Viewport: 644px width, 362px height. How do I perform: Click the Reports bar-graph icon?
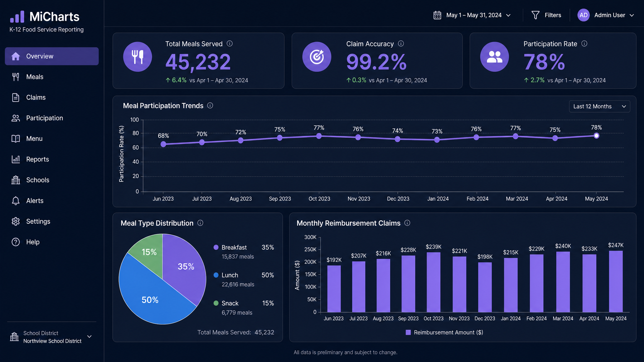pos(15,159)
